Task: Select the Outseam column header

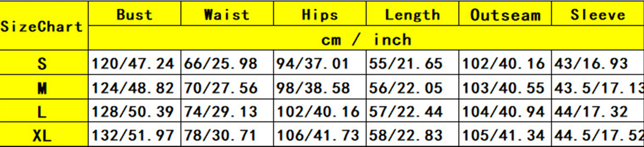Action: (x=505, y=15)
